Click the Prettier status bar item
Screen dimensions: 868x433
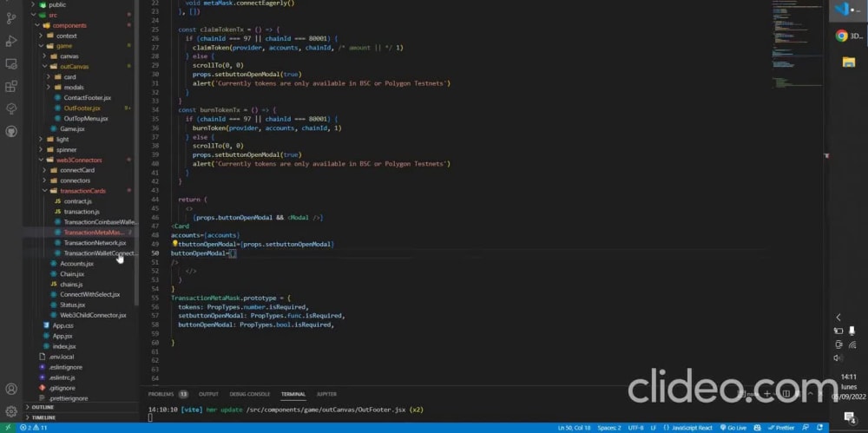coord(782,428)
